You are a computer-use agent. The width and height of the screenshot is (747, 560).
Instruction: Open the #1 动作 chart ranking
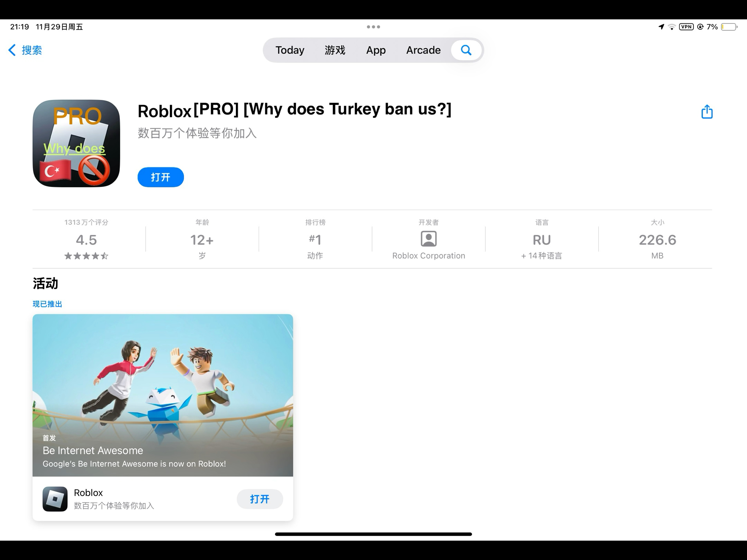[315, 240]
